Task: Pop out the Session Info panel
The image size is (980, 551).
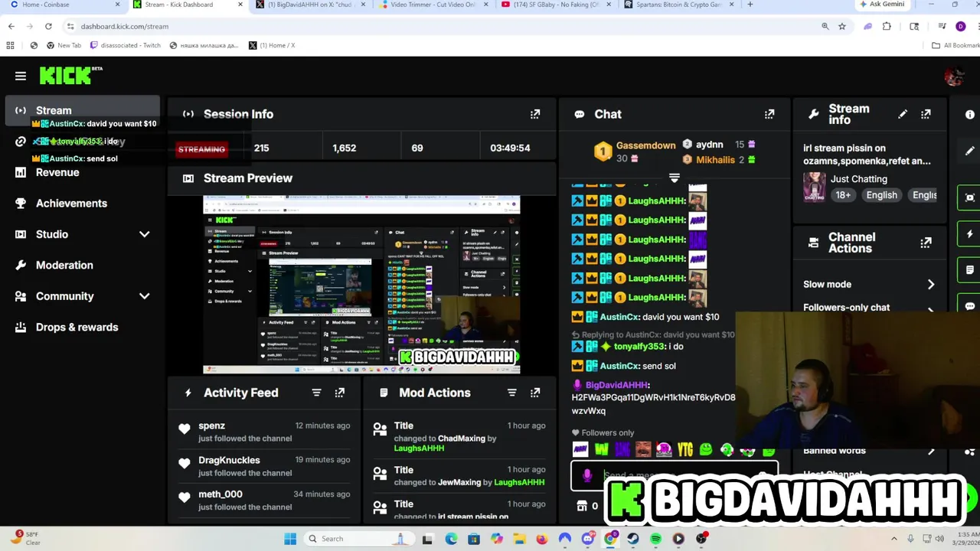Action: [535, 114]
